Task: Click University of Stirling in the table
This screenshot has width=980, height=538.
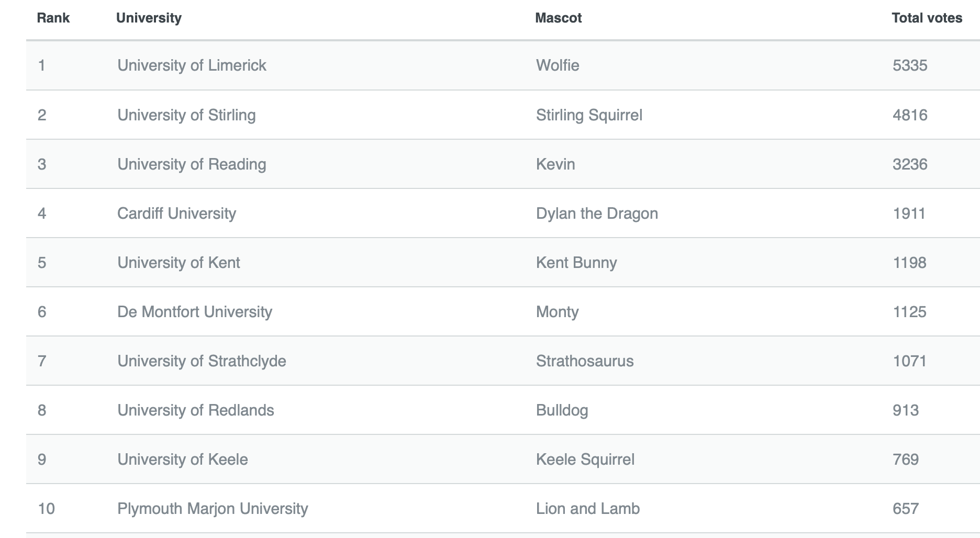Action: 186,115
